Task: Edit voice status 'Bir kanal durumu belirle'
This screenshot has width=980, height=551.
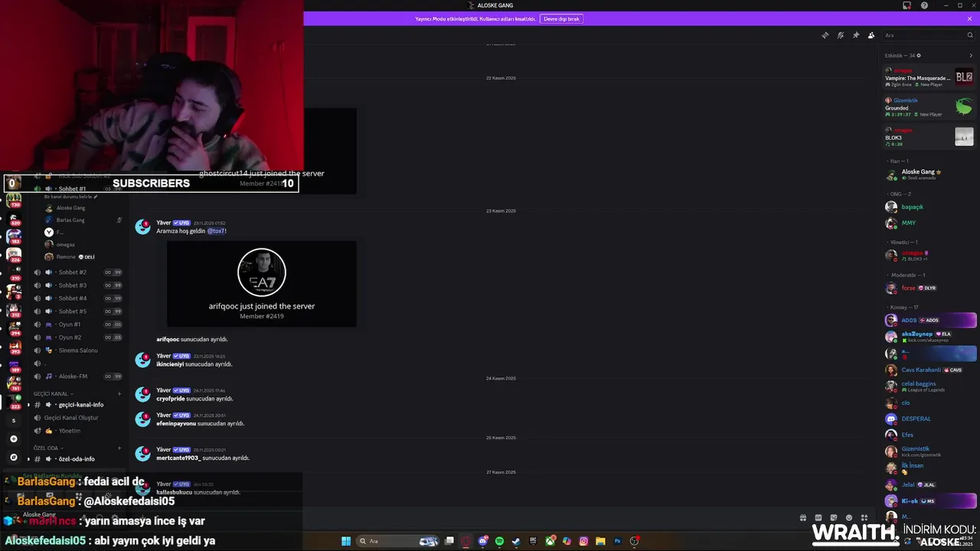Action: (x=70, y=197)
